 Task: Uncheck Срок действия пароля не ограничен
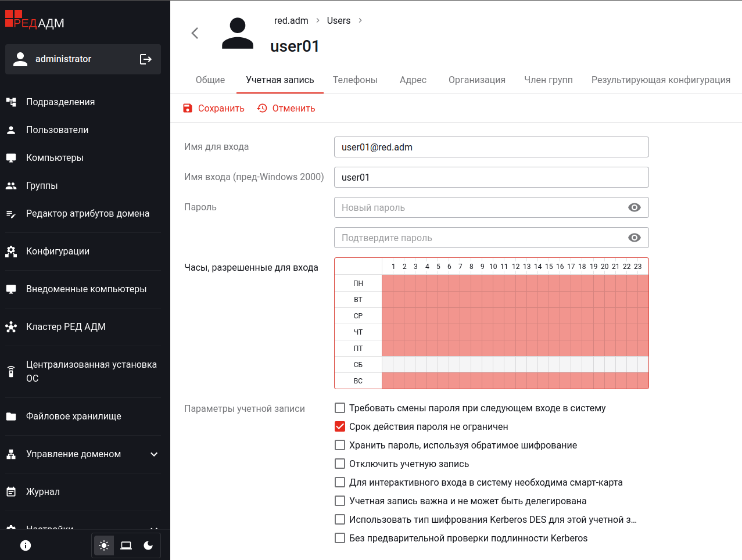[x=340, y=426]
